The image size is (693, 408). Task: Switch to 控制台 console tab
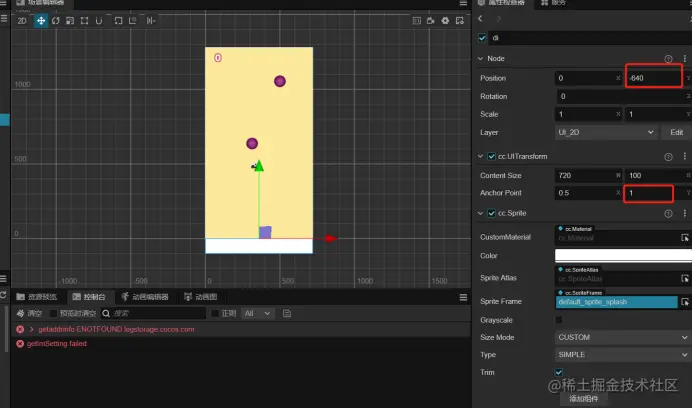click(89, 297)
